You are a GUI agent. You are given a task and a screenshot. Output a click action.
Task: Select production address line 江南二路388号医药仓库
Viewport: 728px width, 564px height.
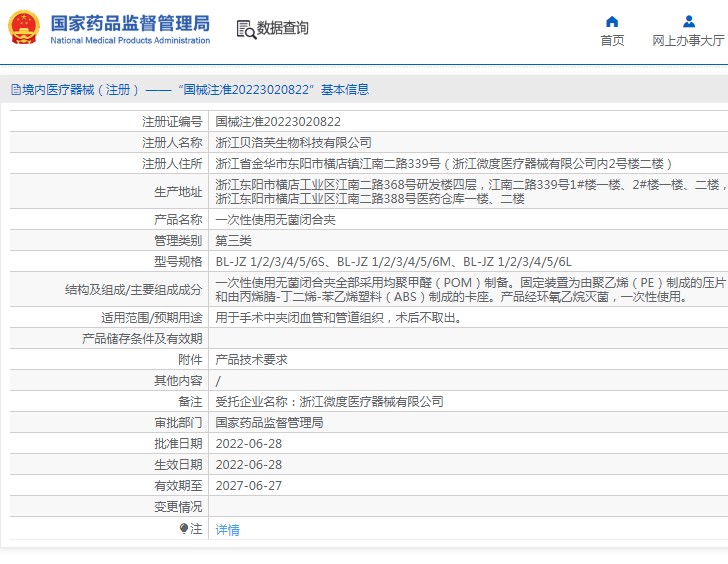point(370,199)
